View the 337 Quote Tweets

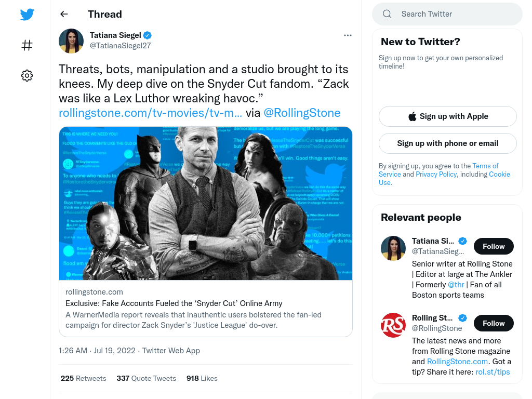pos(146,378)
